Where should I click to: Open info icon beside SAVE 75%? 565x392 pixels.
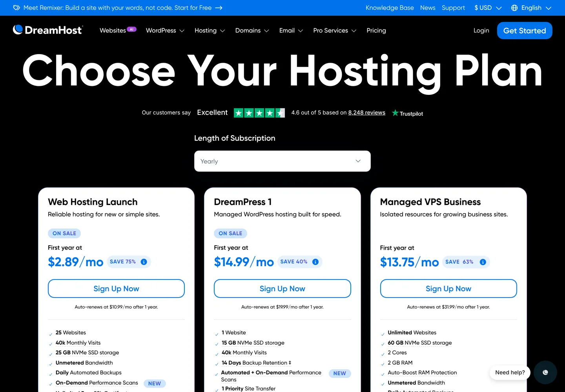click(x=144, y=262)
